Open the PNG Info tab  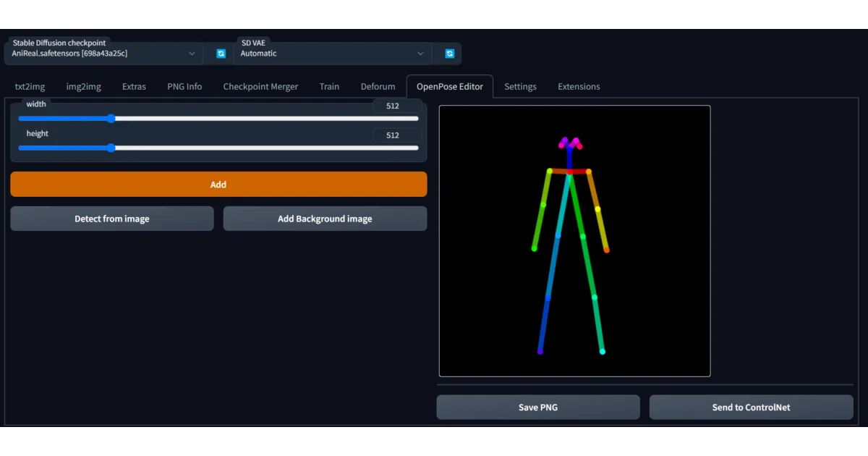click(184, 86)
